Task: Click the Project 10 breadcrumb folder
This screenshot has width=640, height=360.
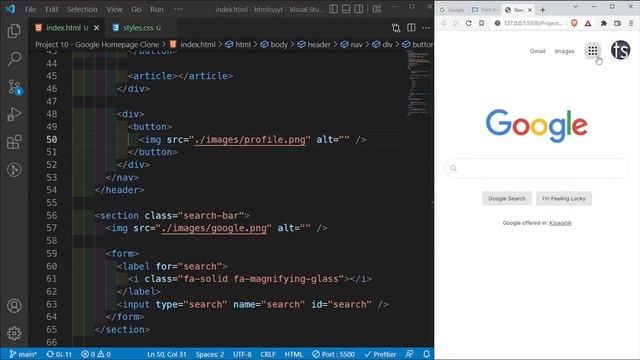Action: (97, 44)
